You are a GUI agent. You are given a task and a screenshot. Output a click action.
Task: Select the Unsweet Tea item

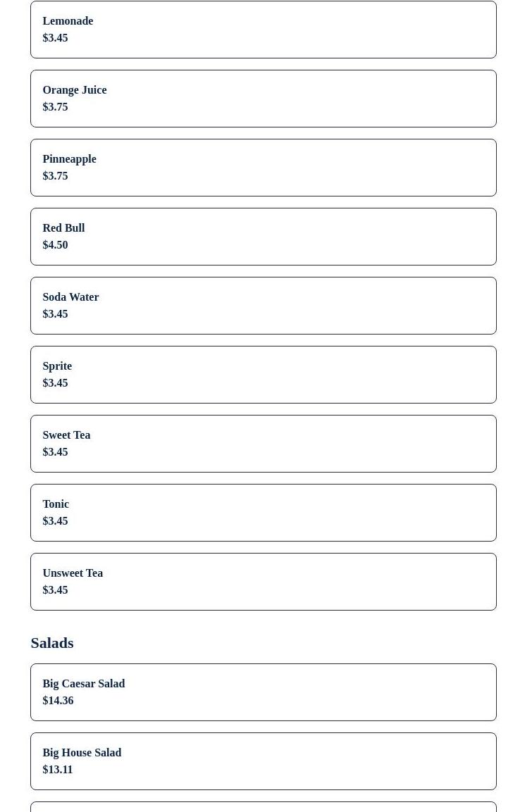263,582
